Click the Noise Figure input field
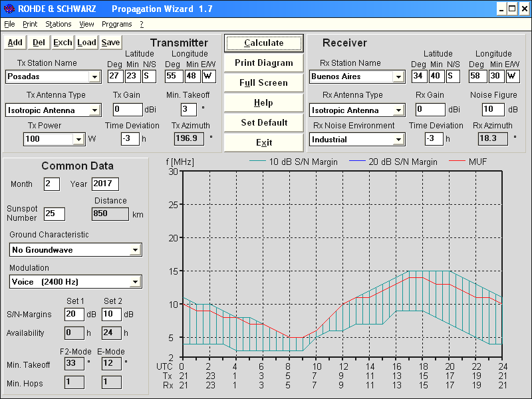The image size is (532, 399). [493, 110]
